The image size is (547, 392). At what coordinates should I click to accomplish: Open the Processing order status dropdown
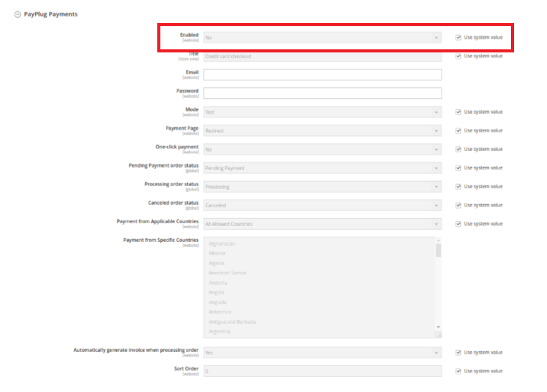pyautogui.click(x=323, y=187)
